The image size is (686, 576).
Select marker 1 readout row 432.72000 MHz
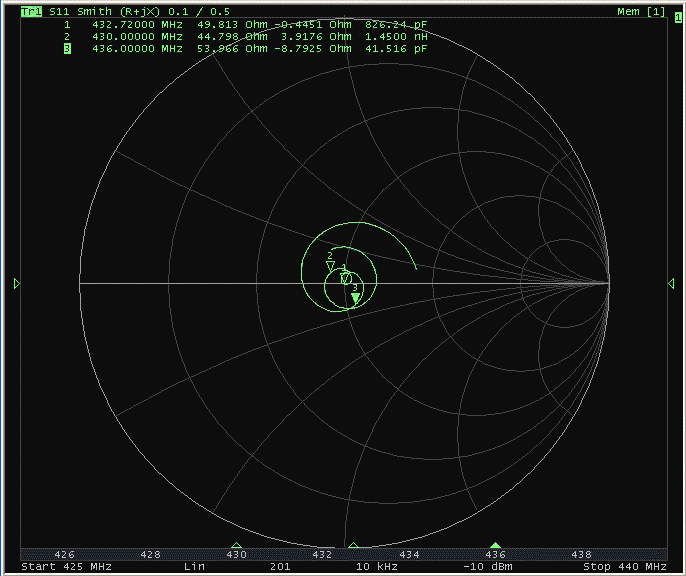coord(245,24)
